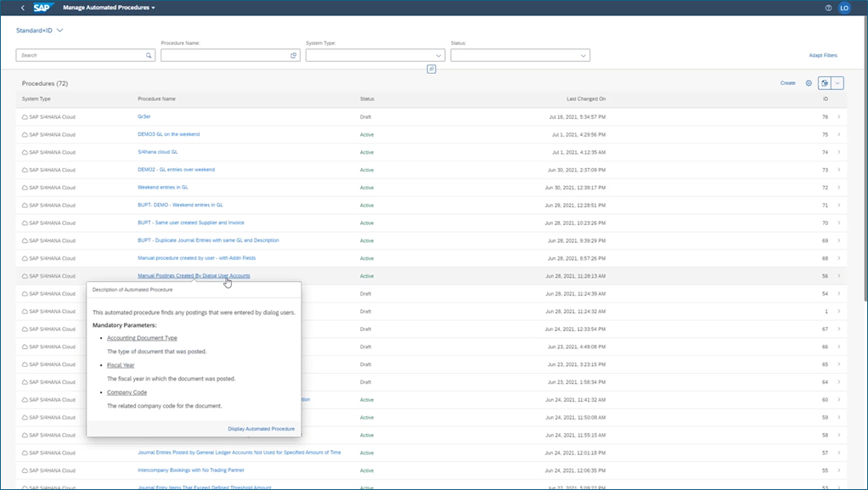Open Procedure Name value help icon
868x490 pixels.
pos(294,55)
